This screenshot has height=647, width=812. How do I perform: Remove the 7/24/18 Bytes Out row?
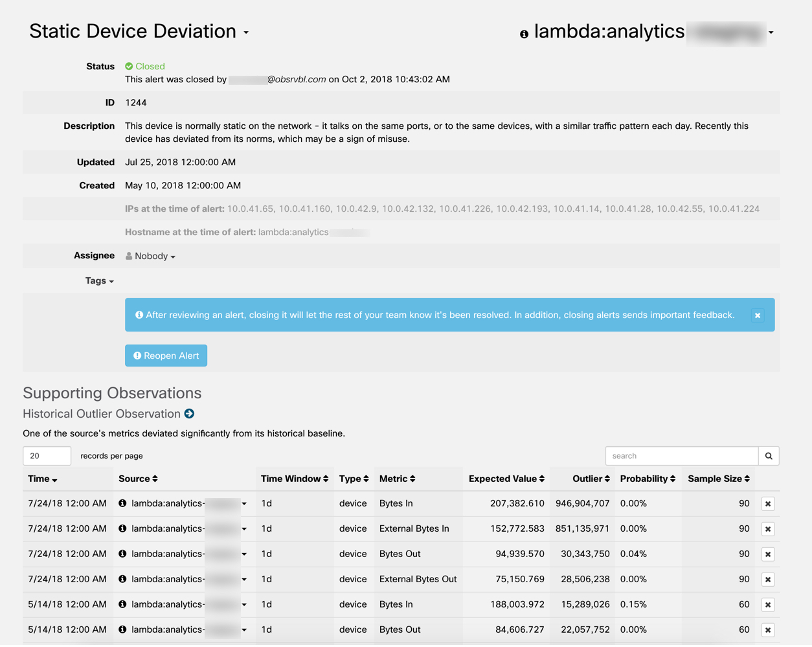point(767,554)
